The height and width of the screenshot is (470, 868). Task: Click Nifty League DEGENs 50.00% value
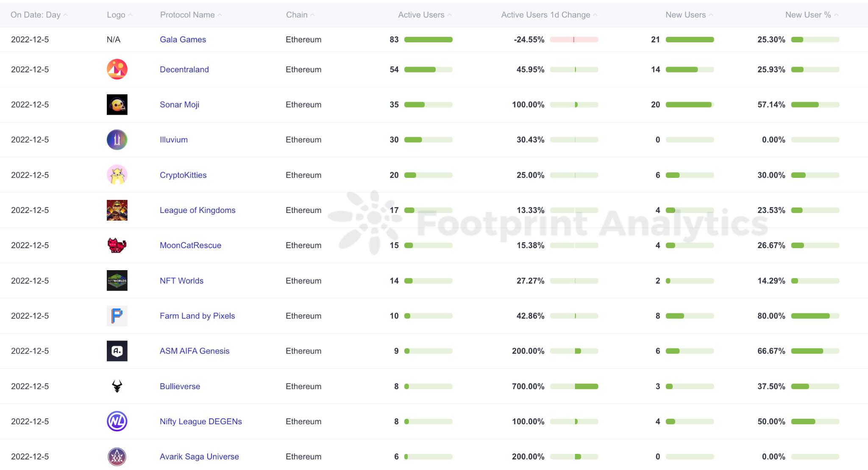pos(771,421)
